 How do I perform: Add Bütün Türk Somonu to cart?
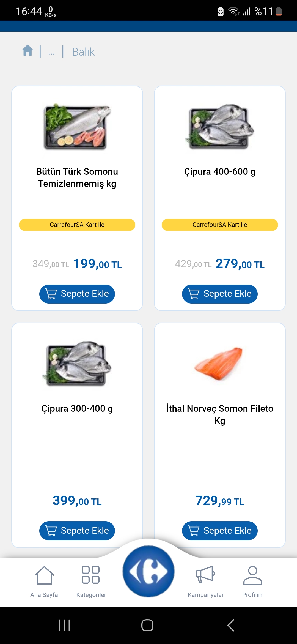pyautogui.click(x=77, y=294)
